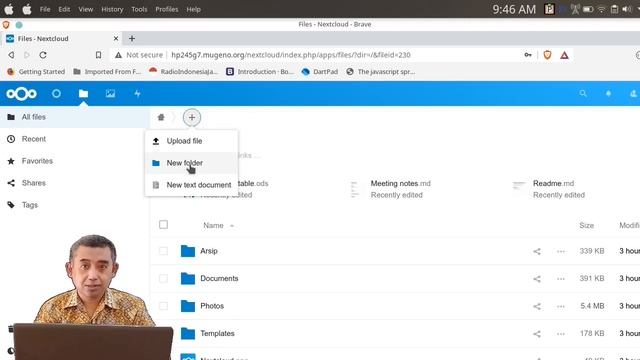Bookmark this page icon
Viewport: 640px width, 360px height.
[98, 55]
